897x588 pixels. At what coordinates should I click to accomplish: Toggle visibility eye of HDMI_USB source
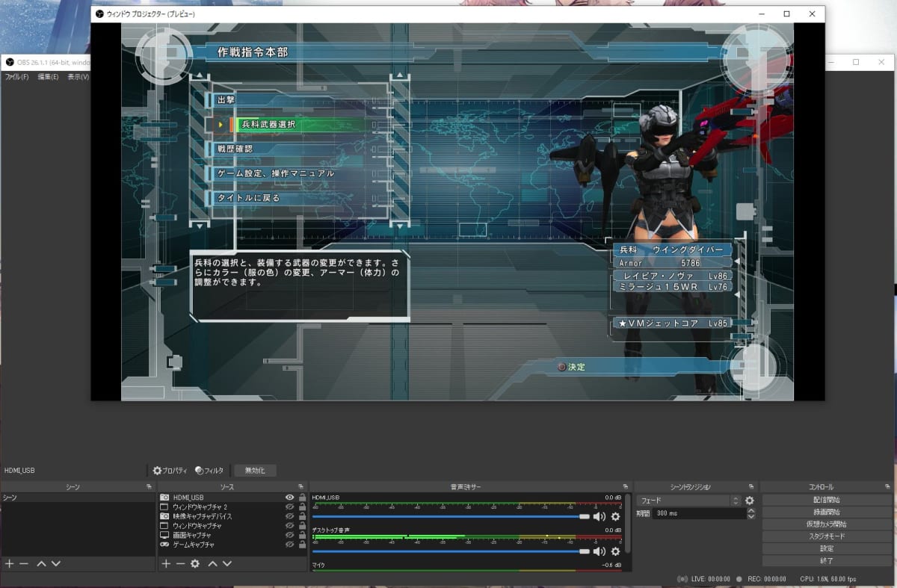click(x=289, y=498)
